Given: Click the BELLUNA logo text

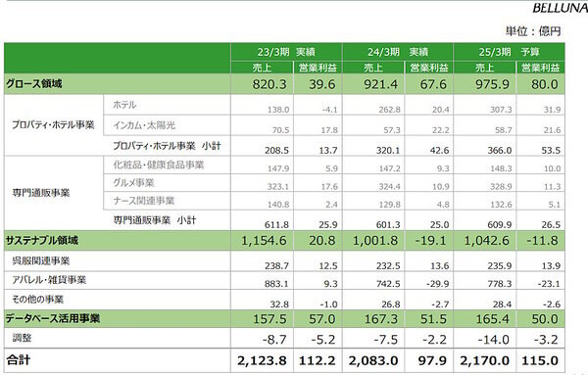Looking at the screenshot, I should pos(560,8).
